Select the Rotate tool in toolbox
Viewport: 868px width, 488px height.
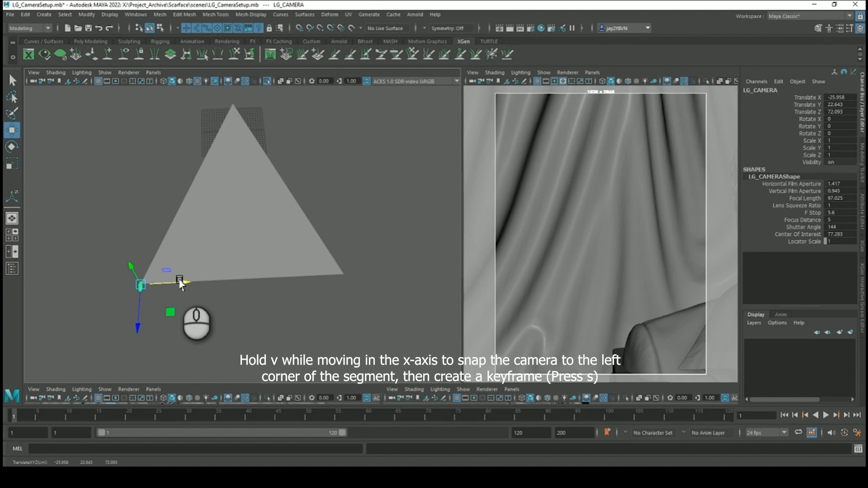pyautogui.click(x=12, y=147)
